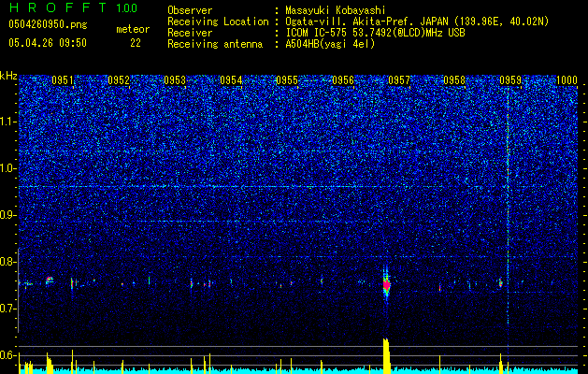Click the HROFFT 1.0.0 title text
Screen dimensions: 588x374
74,7
